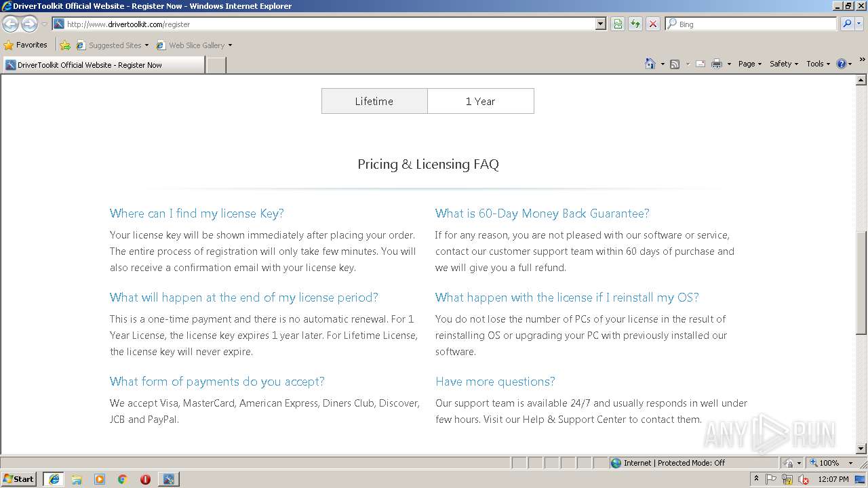Image resolution: width=868 pixels, height=488 pixels.
Task: Stop loading with the red X icon
Action: [653, 24]
